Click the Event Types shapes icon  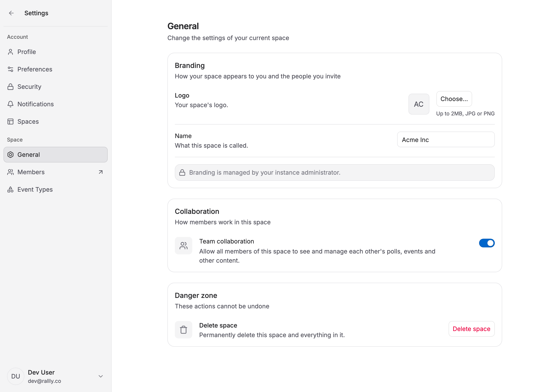point(10,189)
